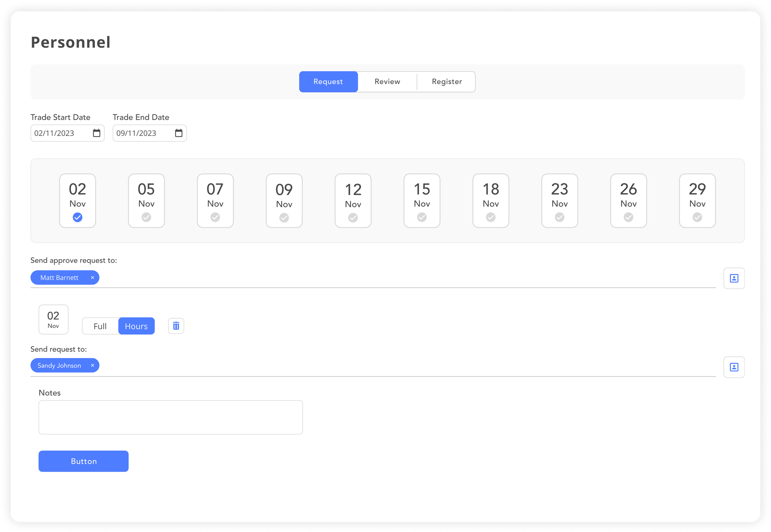
Task: Select the 18 Nov date card
Action: 490,200
